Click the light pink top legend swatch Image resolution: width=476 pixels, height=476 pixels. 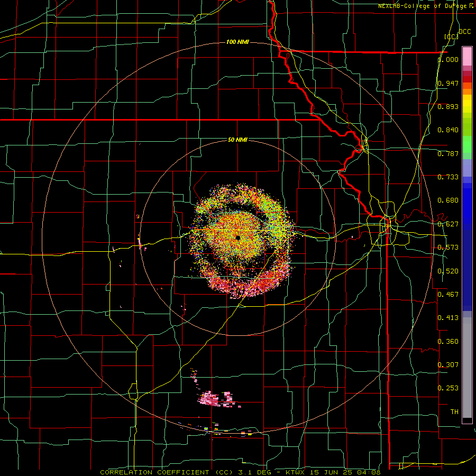[x=467, y=56]
